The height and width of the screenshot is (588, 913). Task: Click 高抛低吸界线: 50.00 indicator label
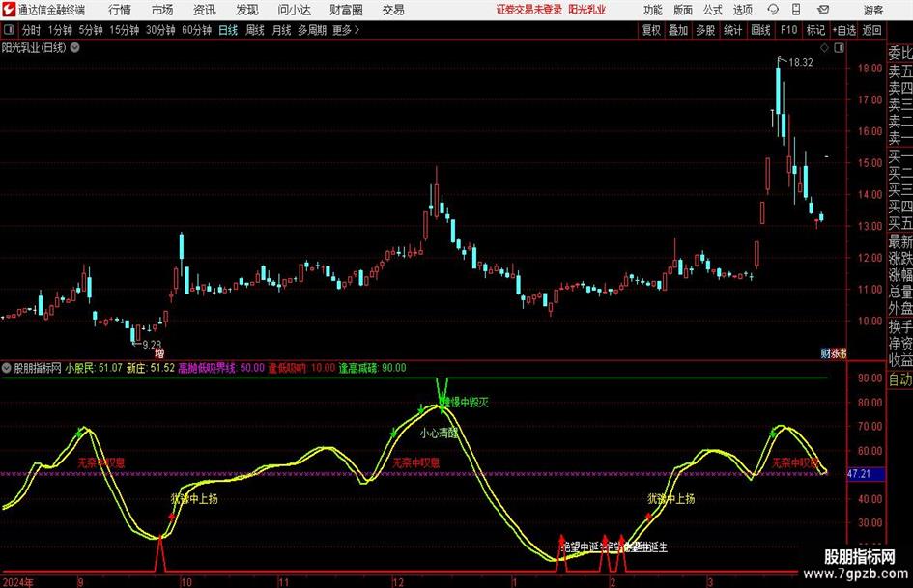click(221, 368)
